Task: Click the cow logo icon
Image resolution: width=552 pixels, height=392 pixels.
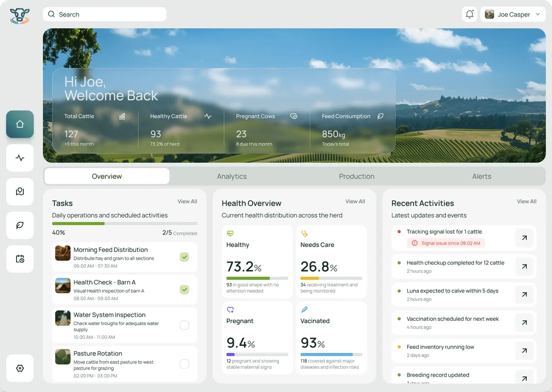Action: click(x=20, y=16)
